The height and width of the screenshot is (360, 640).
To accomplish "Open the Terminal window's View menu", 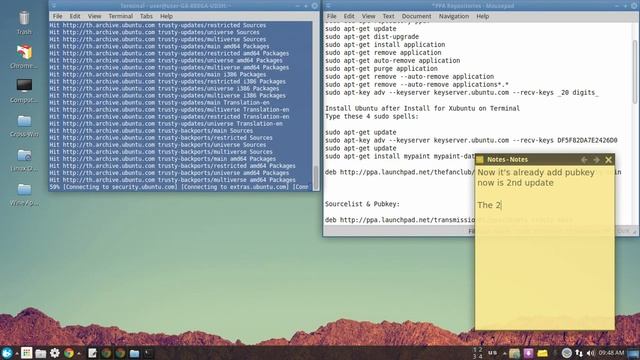I will [x=94, y=16].
